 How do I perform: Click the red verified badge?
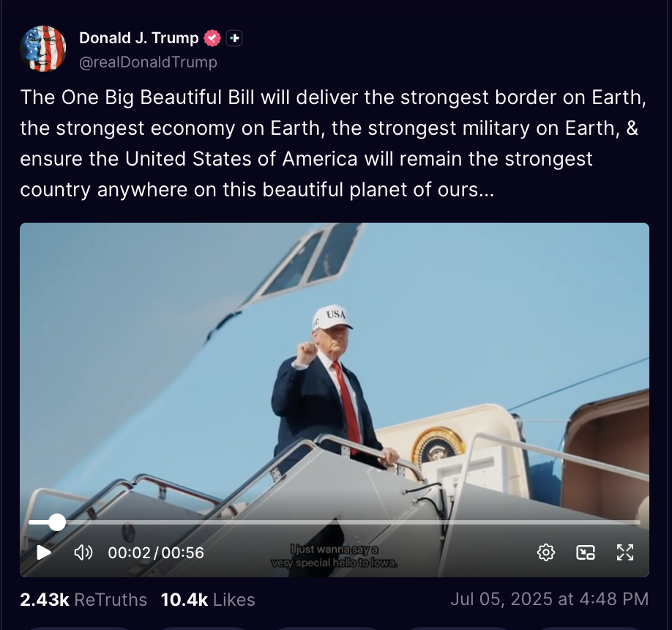pyautogui.click(x=212, y=38)
